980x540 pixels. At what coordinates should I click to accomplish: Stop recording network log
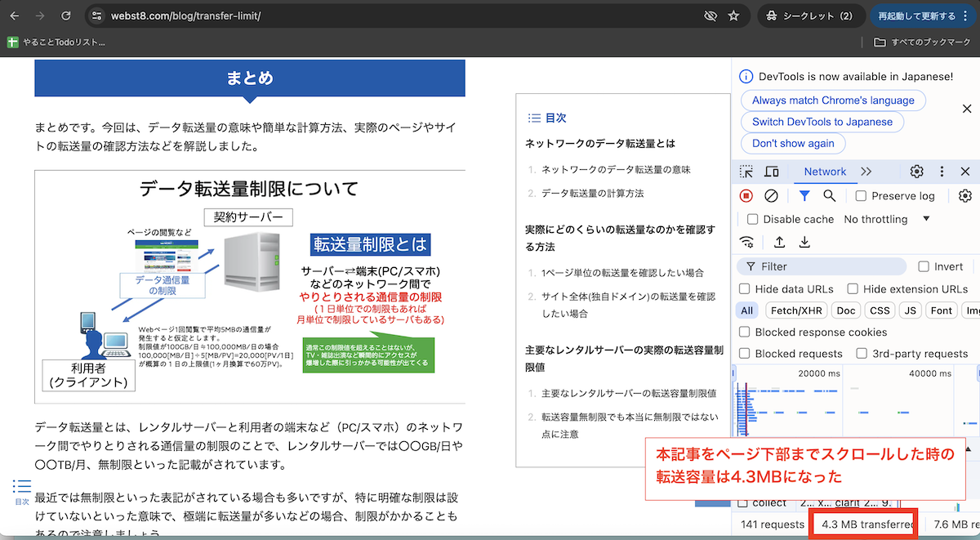tap(744, 195)
